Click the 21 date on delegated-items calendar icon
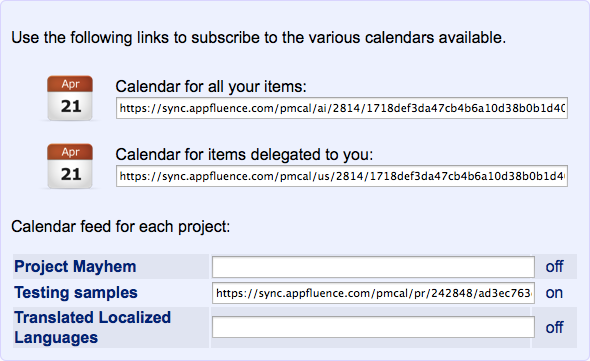Screen dimensions: 590x361 coord(71,174)
